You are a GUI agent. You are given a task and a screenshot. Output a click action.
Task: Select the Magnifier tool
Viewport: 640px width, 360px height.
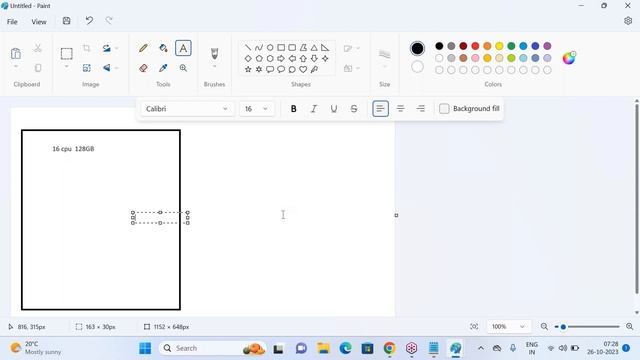tap(183, 68)
